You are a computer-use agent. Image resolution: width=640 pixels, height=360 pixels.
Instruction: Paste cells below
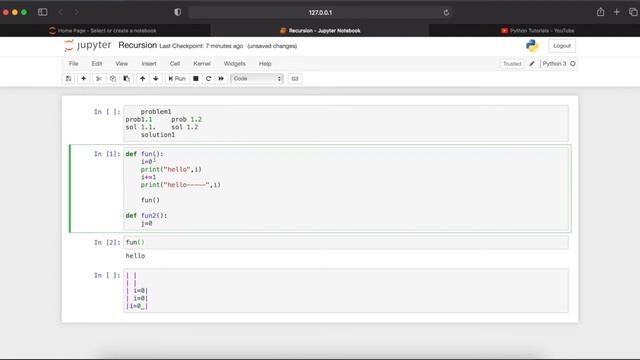tap(127, 78)
